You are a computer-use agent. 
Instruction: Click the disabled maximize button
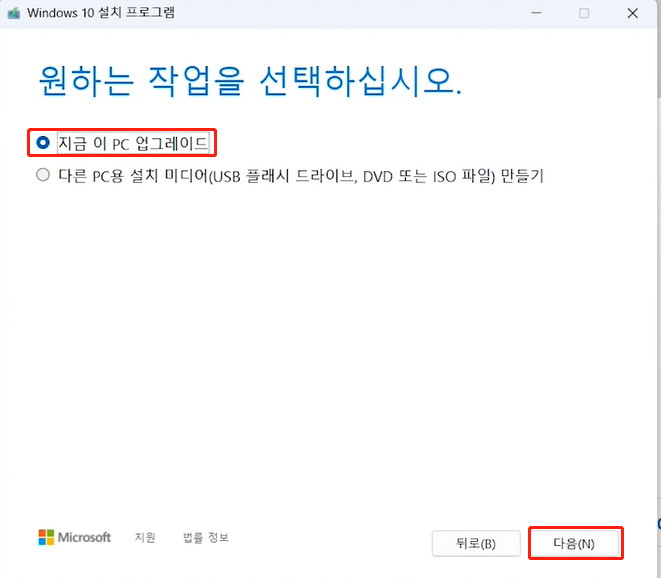click(584, 13)
